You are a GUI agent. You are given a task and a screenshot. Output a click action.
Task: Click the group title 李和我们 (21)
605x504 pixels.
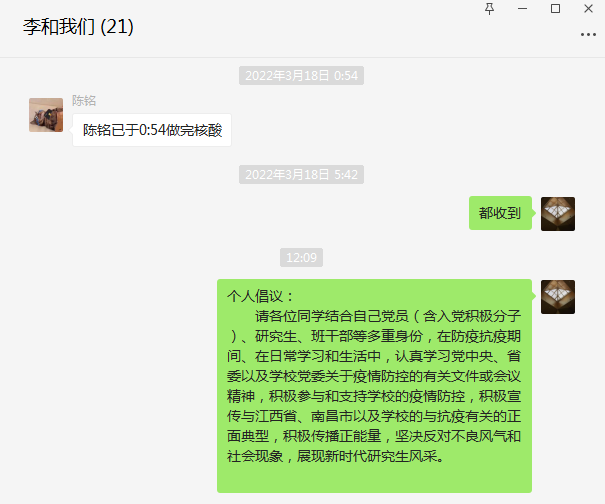coord(78,27)
